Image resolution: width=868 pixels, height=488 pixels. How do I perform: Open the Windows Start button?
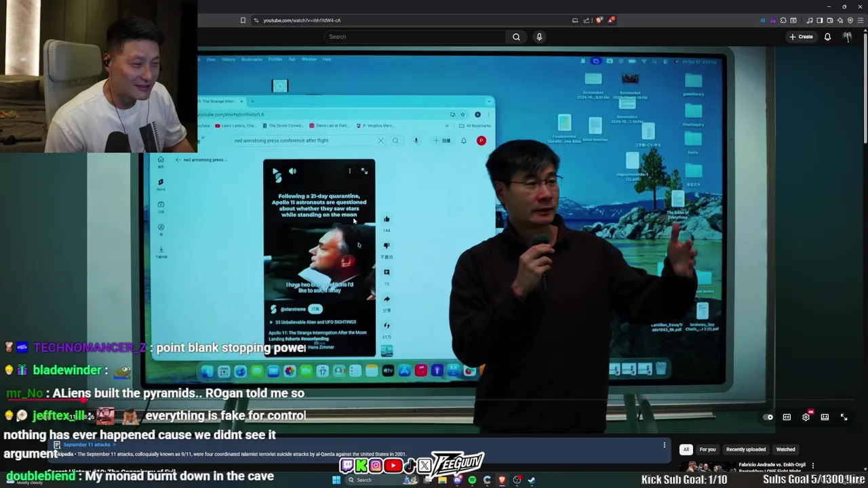tap(336, 480)
